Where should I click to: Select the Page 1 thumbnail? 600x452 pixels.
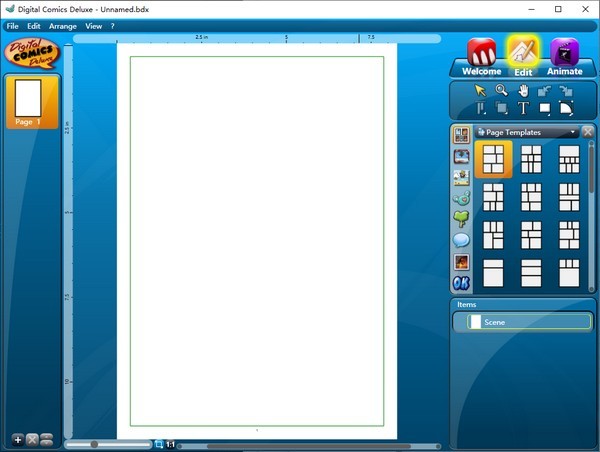coord(33,102)
